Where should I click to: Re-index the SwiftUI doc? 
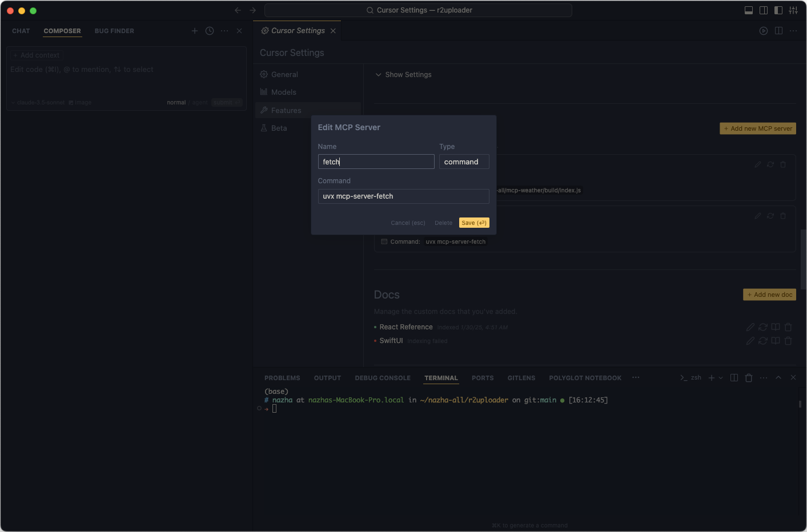[x=763, y=341]
